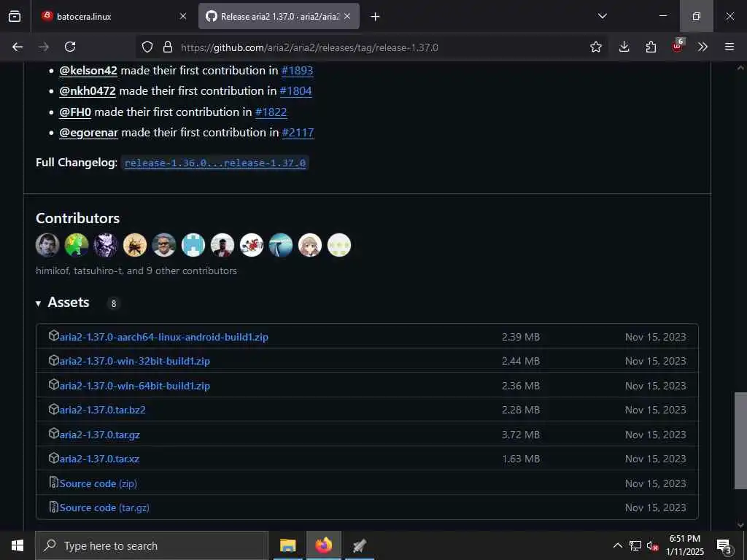Go back to the previous page

18,47
